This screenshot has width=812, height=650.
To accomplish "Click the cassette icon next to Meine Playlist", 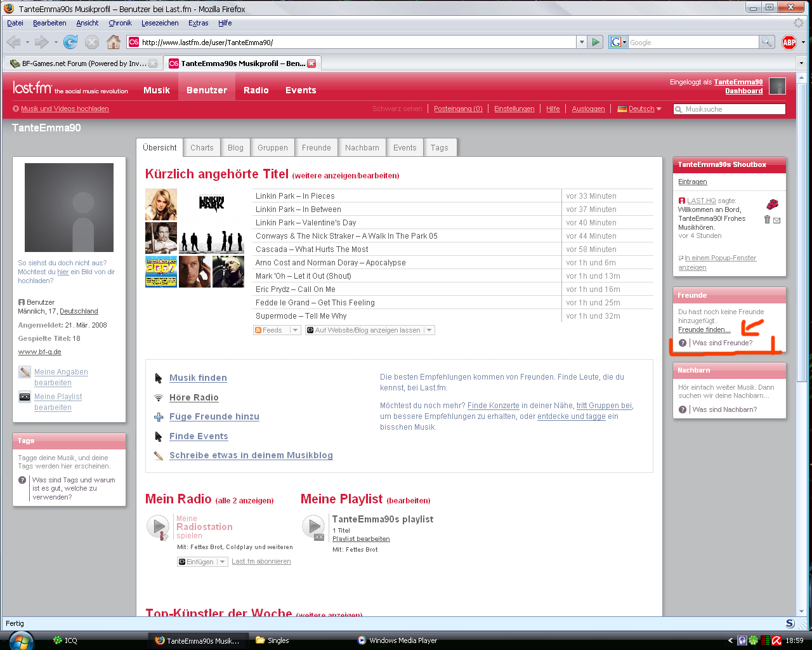I will tap(25, 397).
